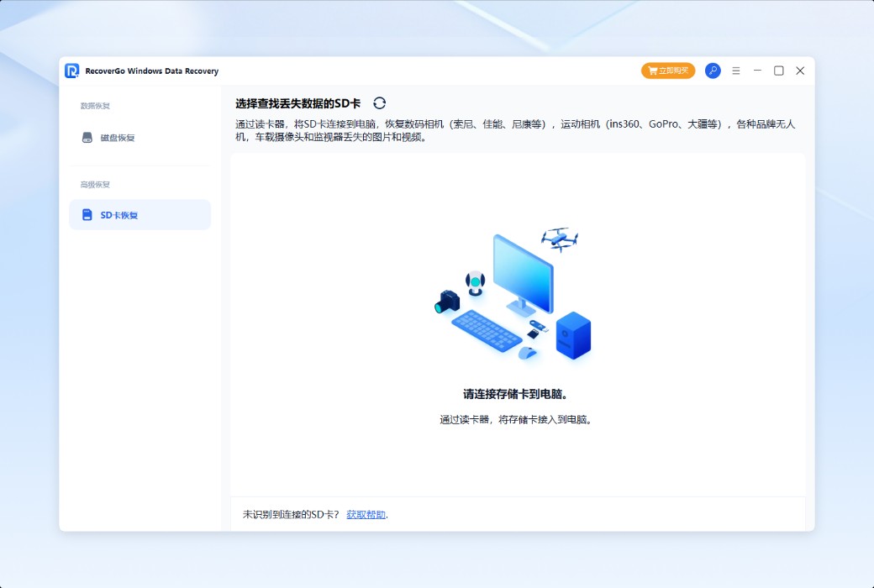Open search via the blue magnifier icon
Image resolution: width=874 pixels, height=588 pixels.
point(712,71)
